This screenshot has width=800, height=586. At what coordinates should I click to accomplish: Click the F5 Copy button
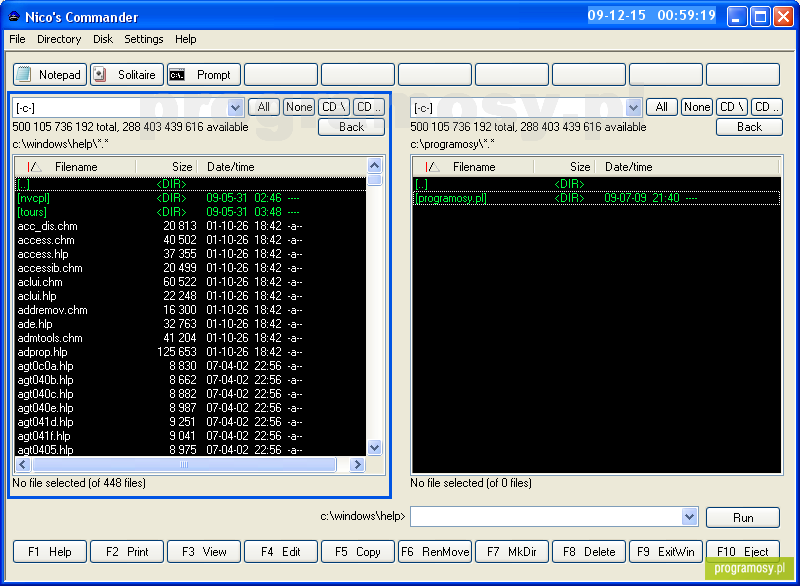point(358,552)
